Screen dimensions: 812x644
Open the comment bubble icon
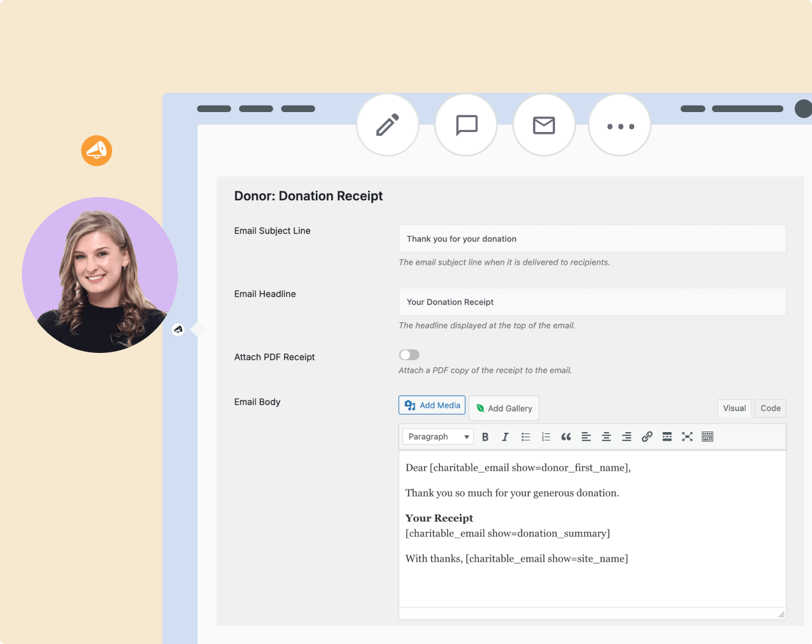click(x=465, y=124)
